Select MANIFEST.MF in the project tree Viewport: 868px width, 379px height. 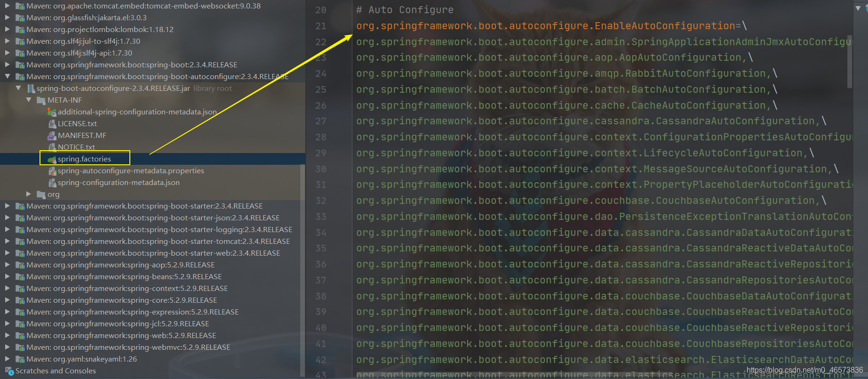(x=82, y=135)
